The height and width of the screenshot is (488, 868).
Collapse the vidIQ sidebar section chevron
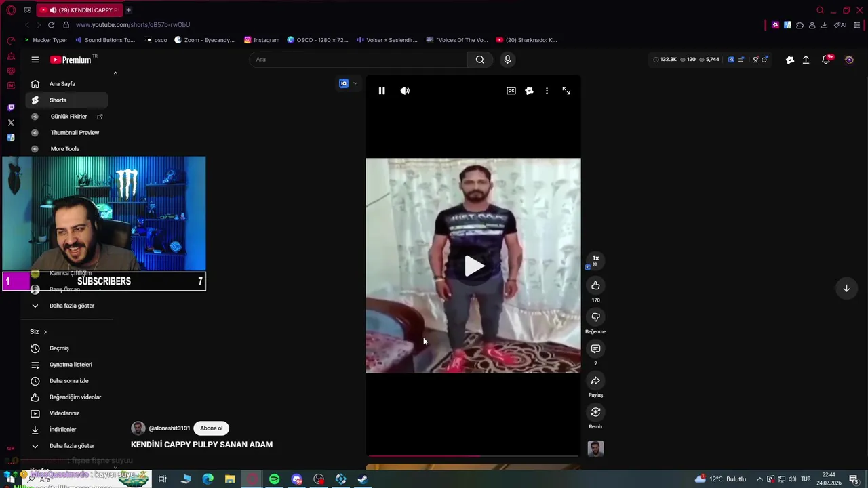coord(115,73)
